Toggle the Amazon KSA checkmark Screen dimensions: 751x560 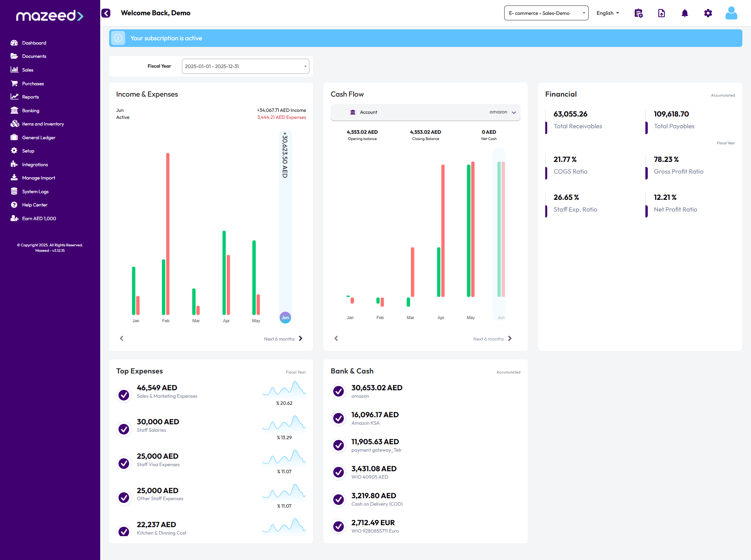(338, 418)
